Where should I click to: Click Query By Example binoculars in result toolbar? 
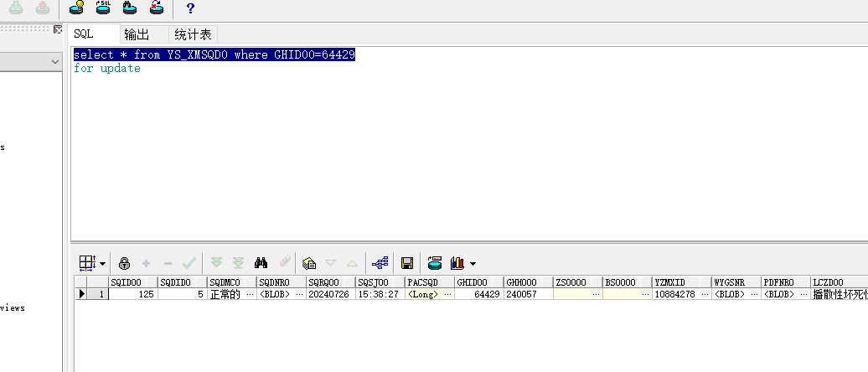pos(261,263)
